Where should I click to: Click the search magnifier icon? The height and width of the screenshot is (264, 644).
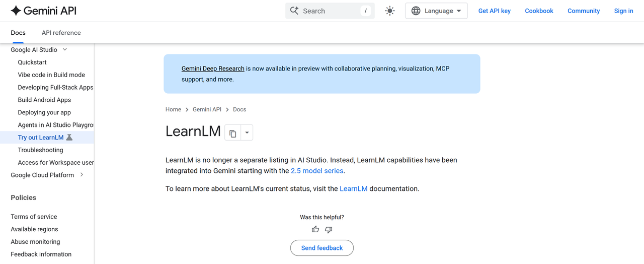[294, 11]
